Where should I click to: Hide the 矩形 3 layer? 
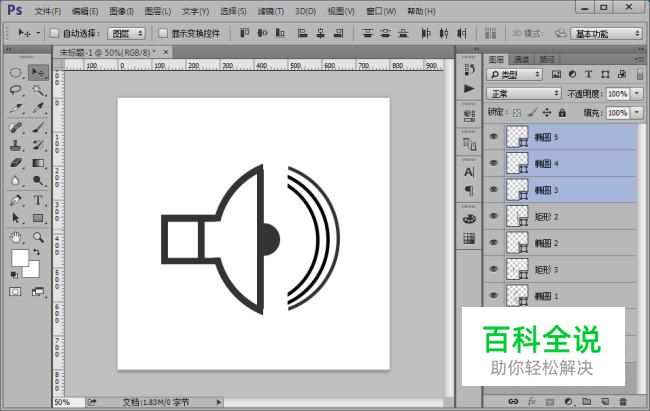[494, 269]
